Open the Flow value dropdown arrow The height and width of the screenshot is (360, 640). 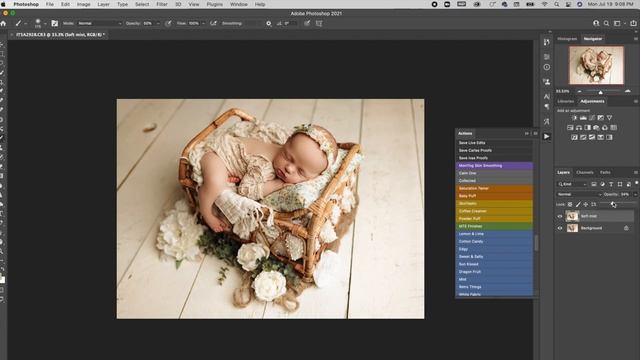(204, 24)
